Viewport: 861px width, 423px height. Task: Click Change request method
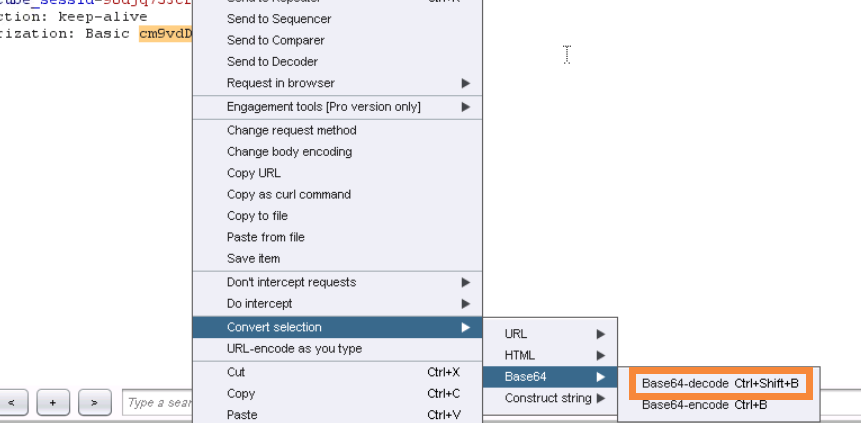[291, 130]
